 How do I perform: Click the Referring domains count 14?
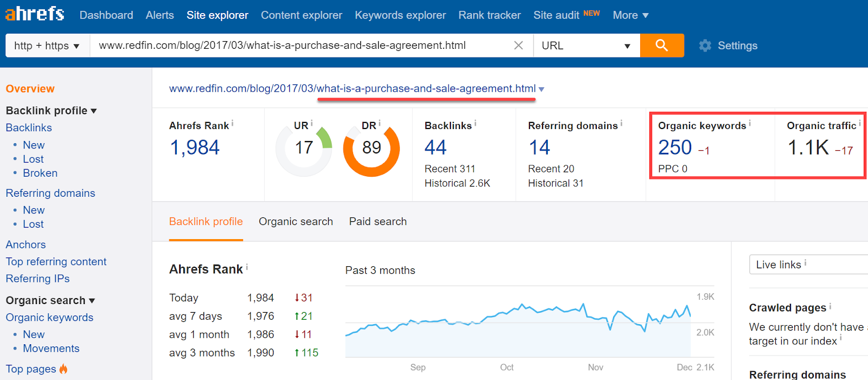coord(539,147)
